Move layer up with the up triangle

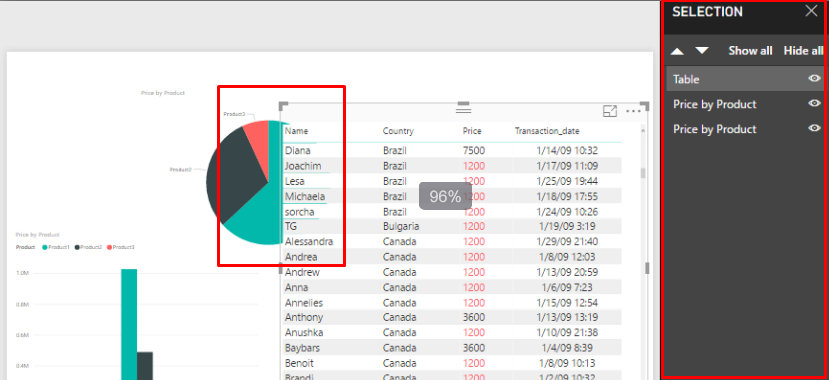point(677,51)
